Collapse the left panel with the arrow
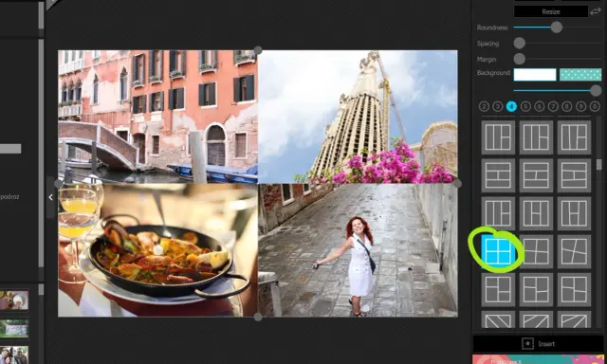This screenshot has width=607, height=364. click(x=50, y=197)
